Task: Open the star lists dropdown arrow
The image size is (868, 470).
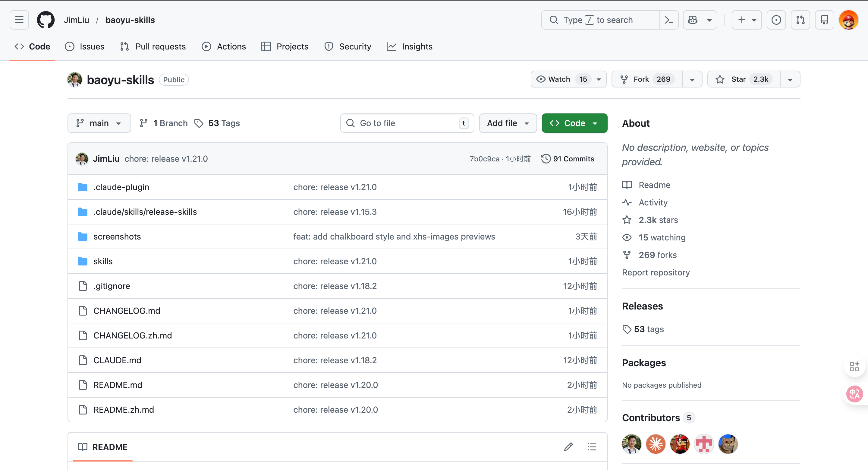Action: pos(790,80)
